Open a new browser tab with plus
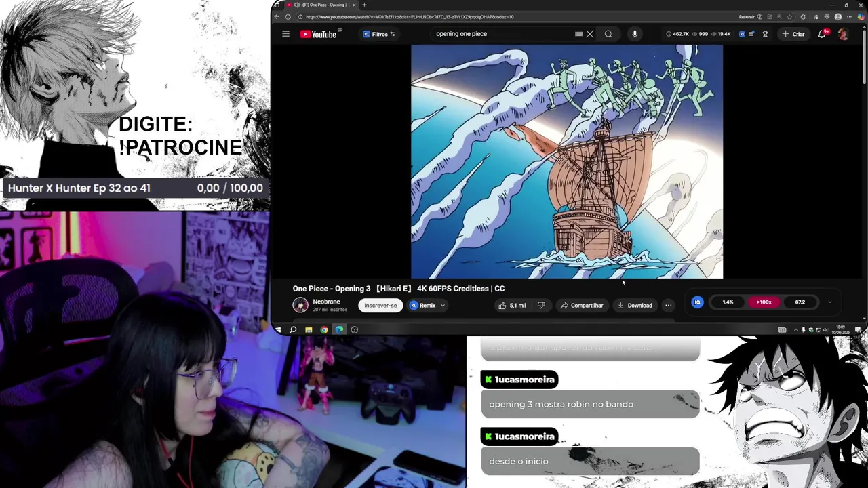This screenshot has height=488, width=868. click(364, 5)
